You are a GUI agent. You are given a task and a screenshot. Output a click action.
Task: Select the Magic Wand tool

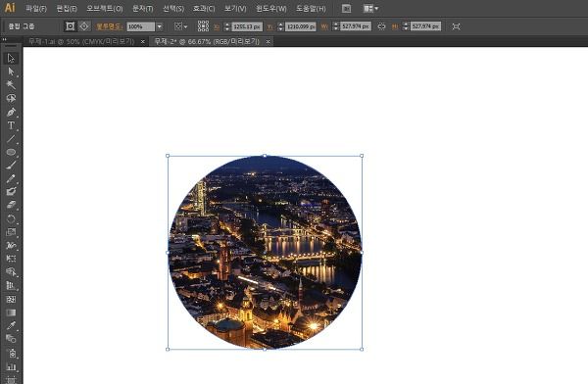[x=11, y=85]
